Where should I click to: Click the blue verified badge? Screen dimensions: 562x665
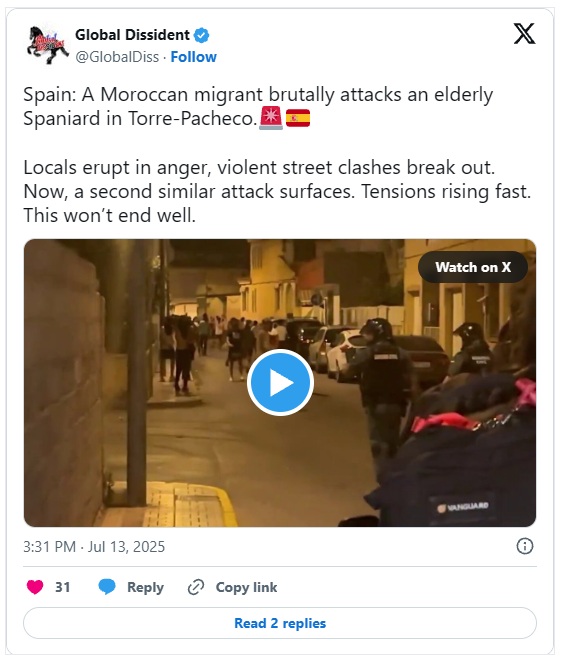click(x=201, y=35)
